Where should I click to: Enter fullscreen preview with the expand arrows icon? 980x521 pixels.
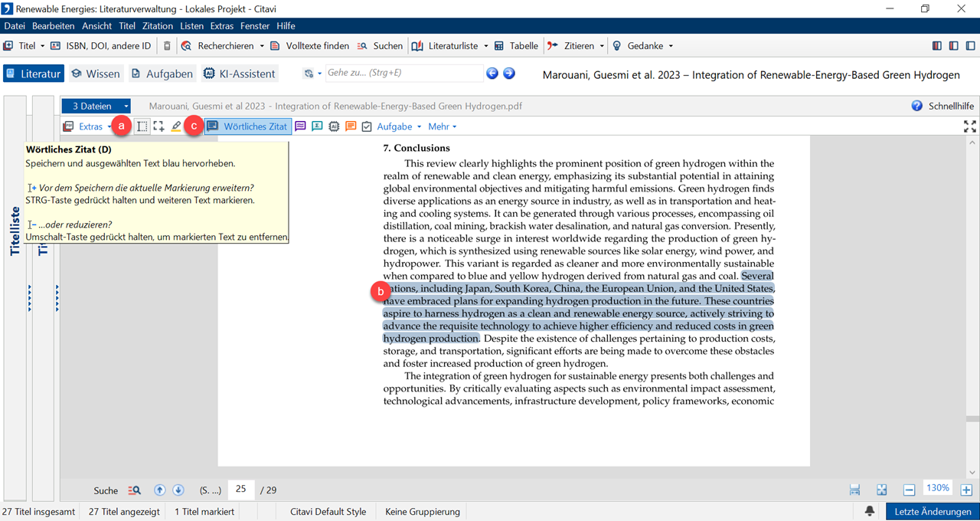point(969,126)
